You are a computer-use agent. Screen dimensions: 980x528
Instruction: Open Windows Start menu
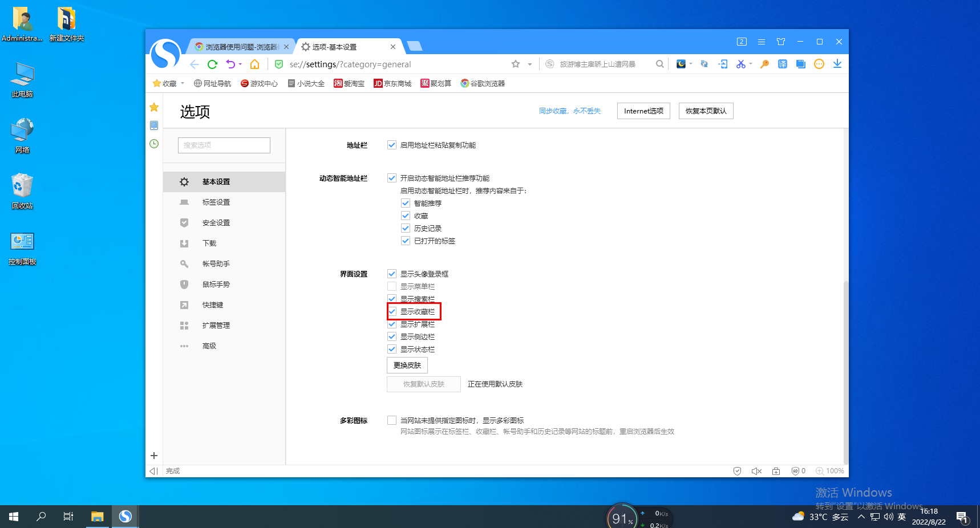[x=14, y=517]
